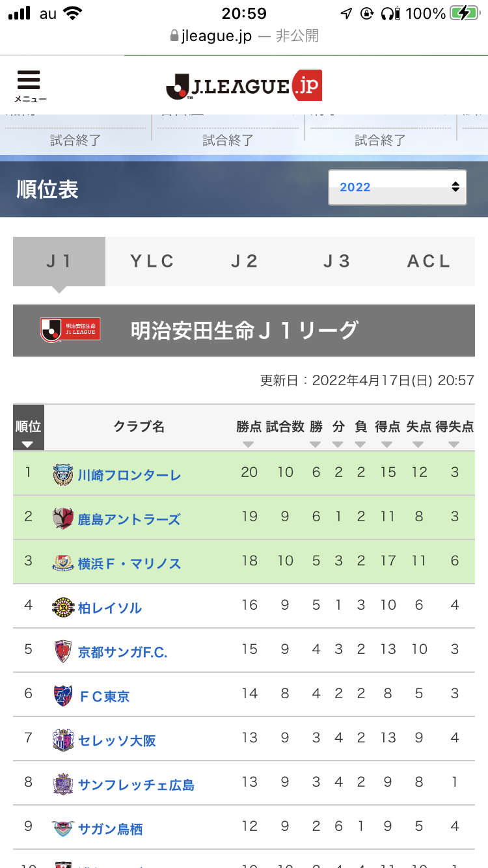This screenshot has width=488, height=868.
Task: Sort table by 勝点 column arrow
Action: (249, 444)
